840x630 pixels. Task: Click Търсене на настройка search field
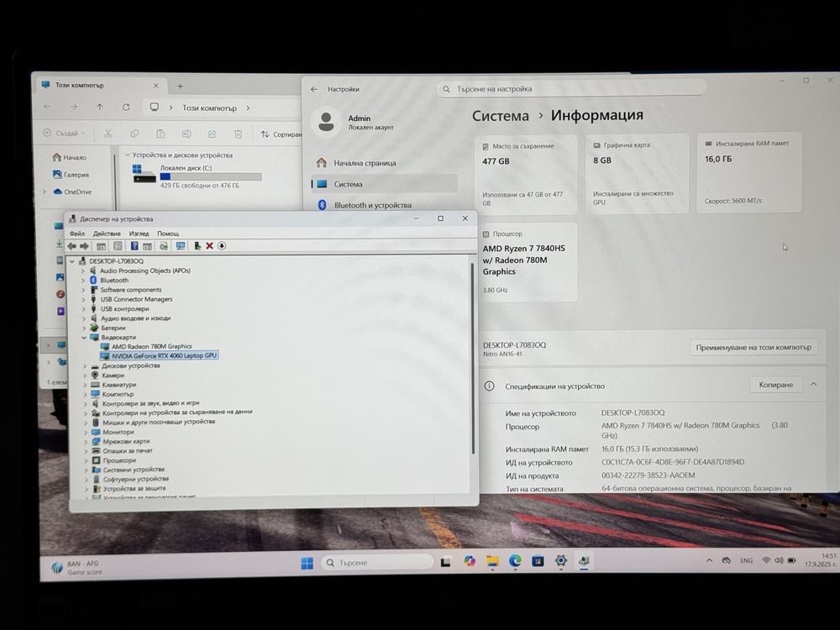click(571, 89)
